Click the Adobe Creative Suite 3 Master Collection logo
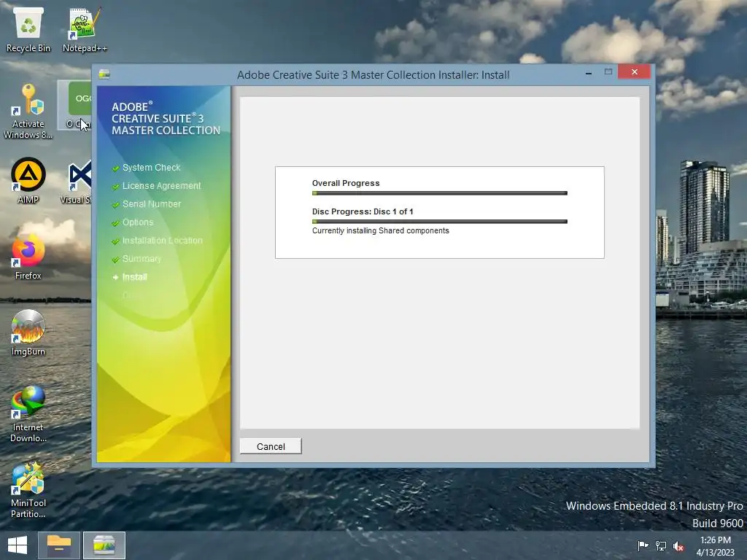This screenshot has height=560, width=747. [166, 119]
